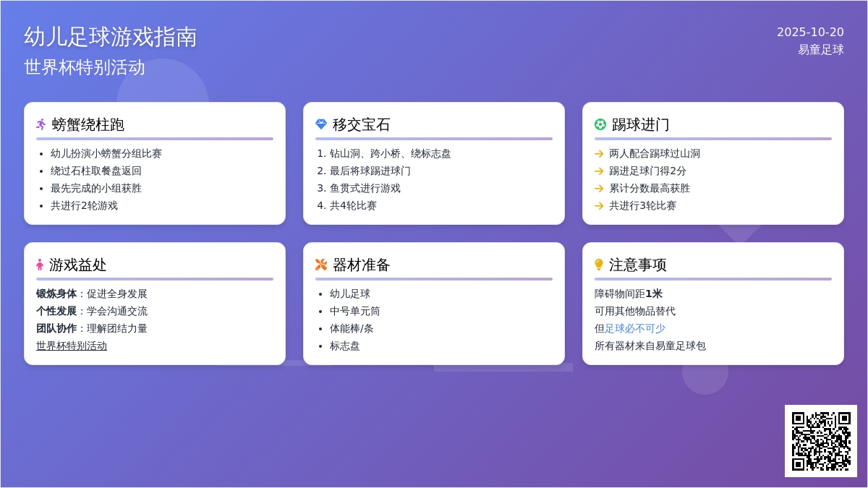The image size is (868, 488).
Task: Click the yellow lightbulb icon beside 注意事项
Action: click(x=599, y=265)
